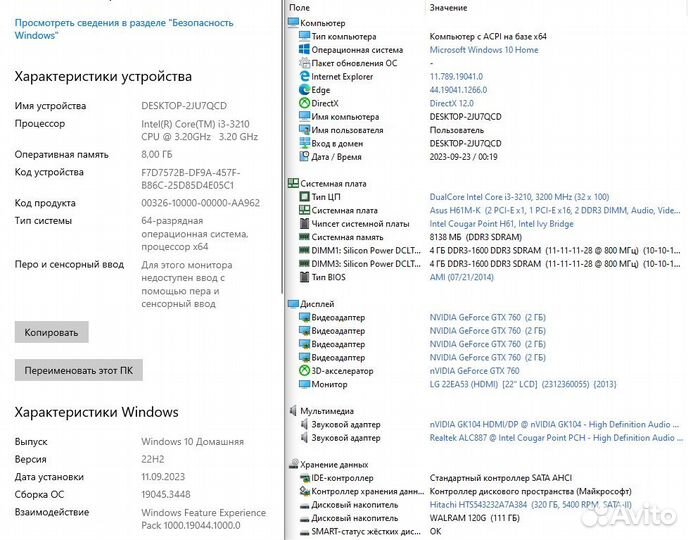688x540 pixels.
Task: Click the IDE-контроллер icon
Action: pos(304,478)
